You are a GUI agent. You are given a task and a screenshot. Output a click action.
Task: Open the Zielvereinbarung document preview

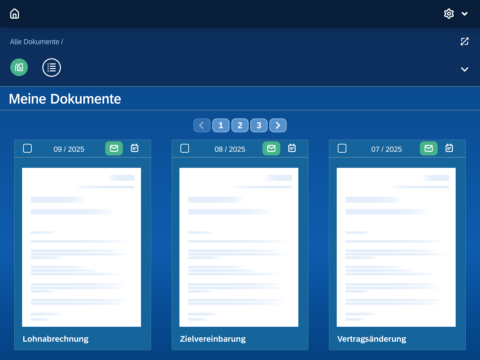click(239, 247)
